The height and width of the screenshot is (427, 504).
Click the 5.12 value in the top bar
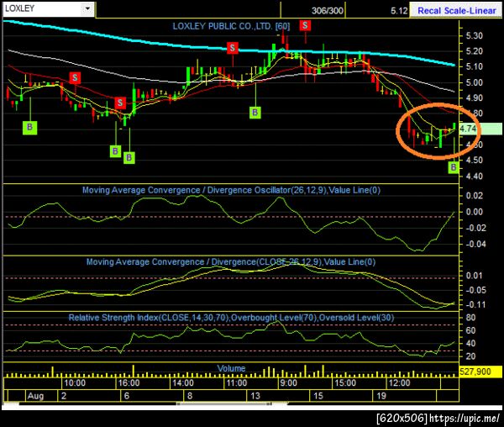pyautogui.click(x=399, y=11)
